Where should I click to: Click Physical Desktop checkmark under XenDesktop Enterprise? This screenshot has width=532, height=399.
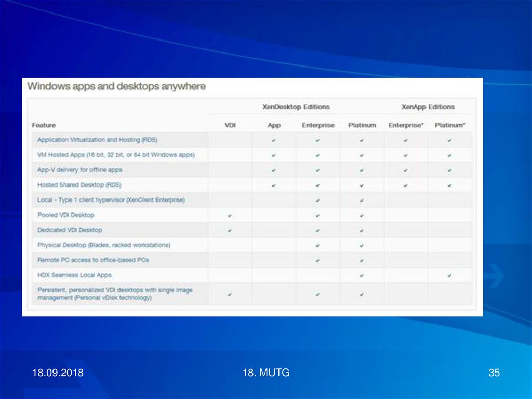317,246
